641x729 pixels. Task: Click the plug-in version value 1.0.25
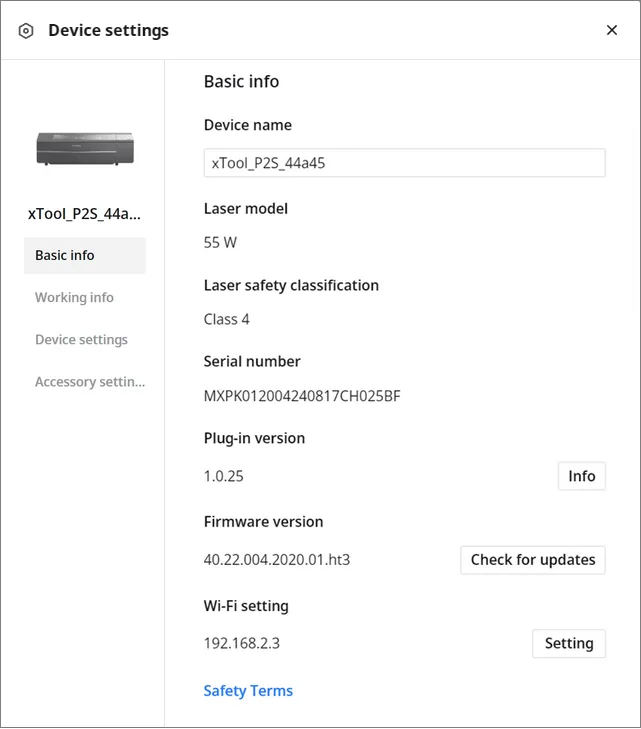coord(224,476)
